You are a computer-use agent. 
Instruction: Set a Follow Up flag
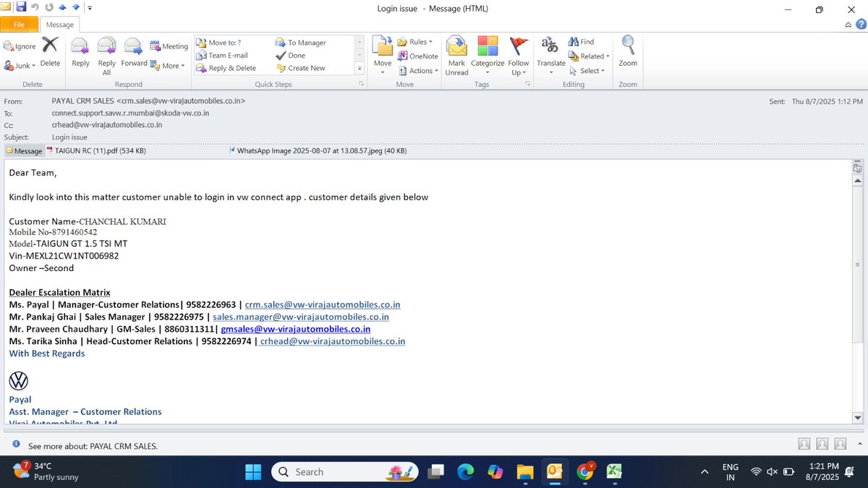[519, 56]
